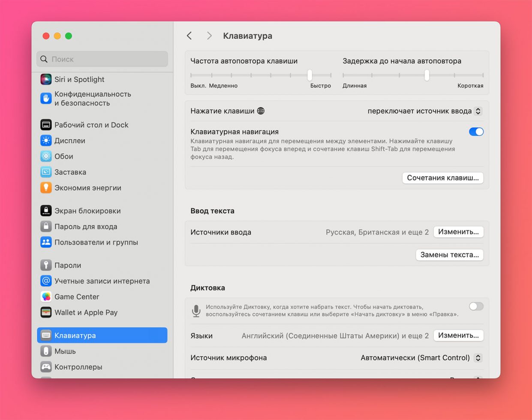Click the Короткая label under delay slider
Image resolution: width=532 pixels, height=420 pixels.
470,86
